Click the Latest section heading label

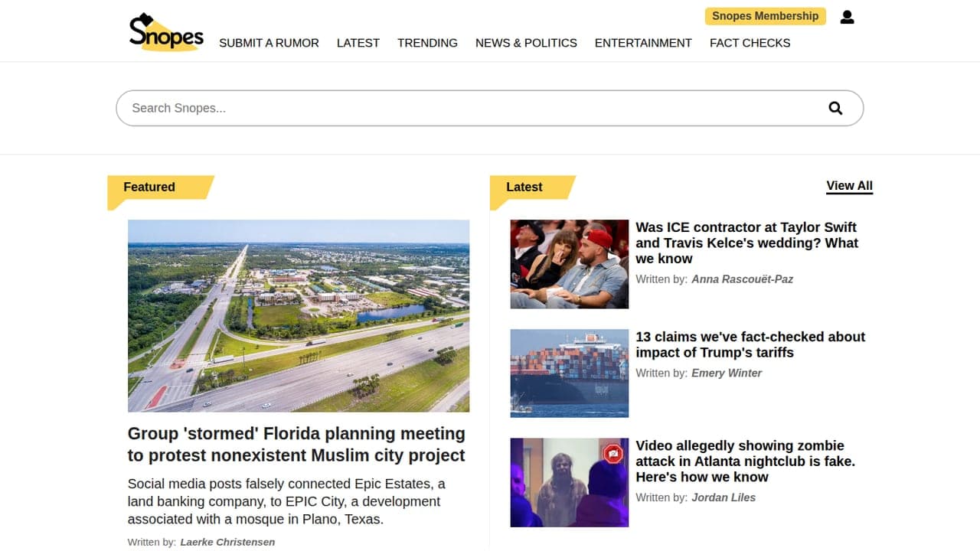coord(524,187)
